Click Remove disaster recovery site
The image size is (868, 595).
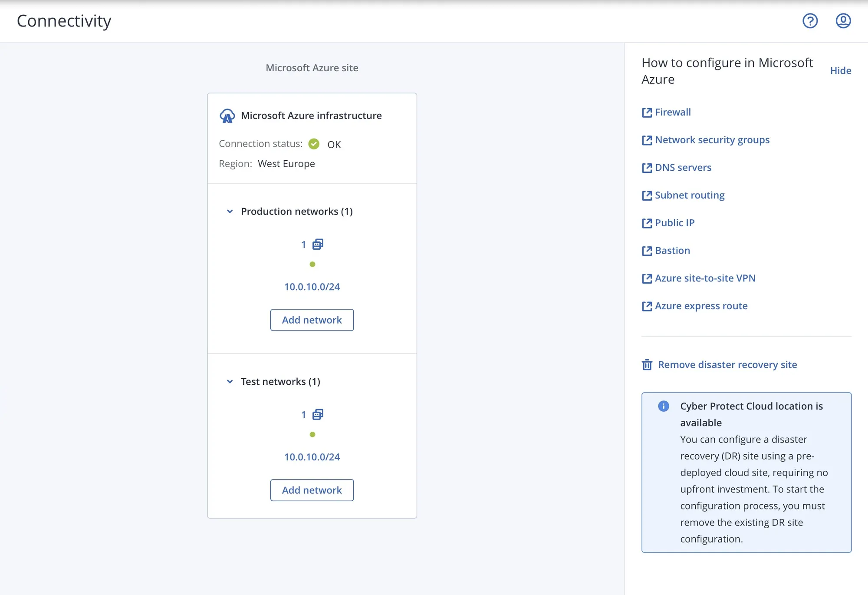pos(727,365)
